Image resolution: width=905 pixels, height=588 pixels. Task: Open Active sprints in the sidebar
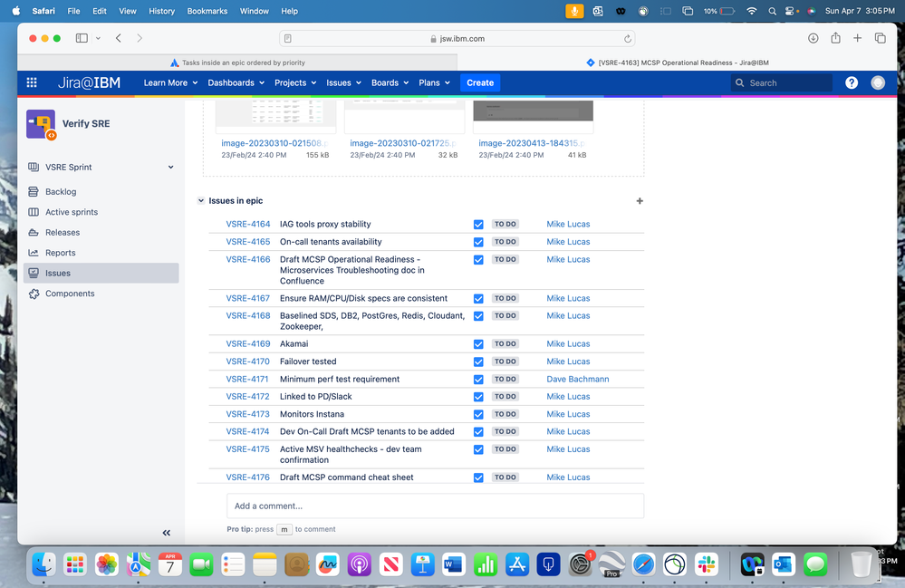72,212
